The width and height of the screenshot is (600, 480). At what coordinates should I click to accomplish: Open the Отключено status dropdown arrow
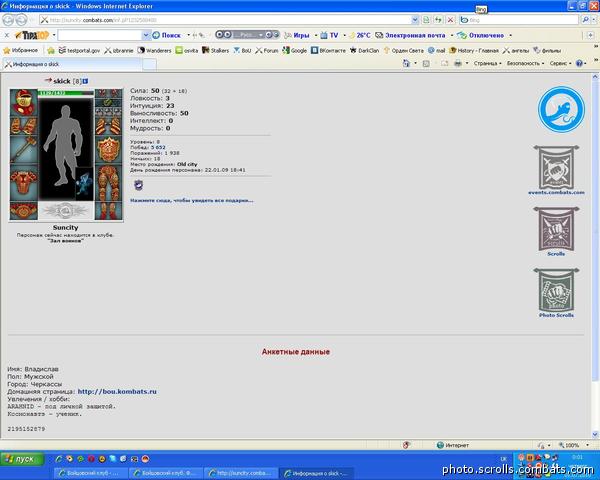click(x=510, y=35)
